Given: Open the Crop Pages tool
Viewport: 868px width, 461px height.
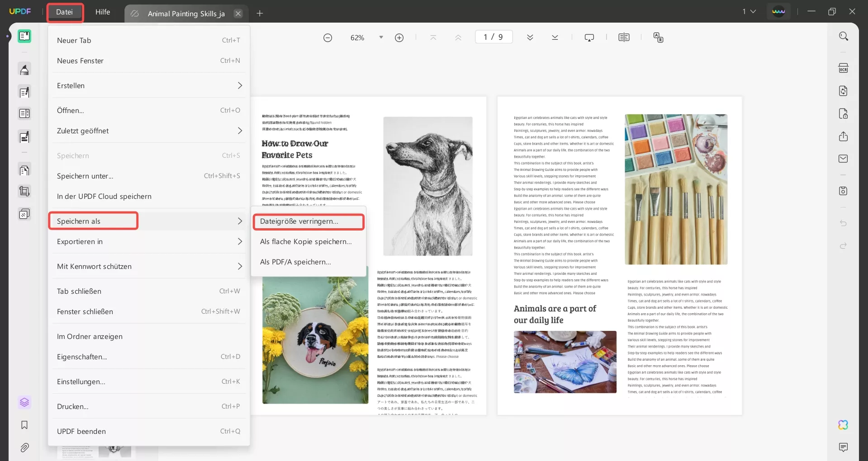Looking at the screenshot, I should click(24, 191).
